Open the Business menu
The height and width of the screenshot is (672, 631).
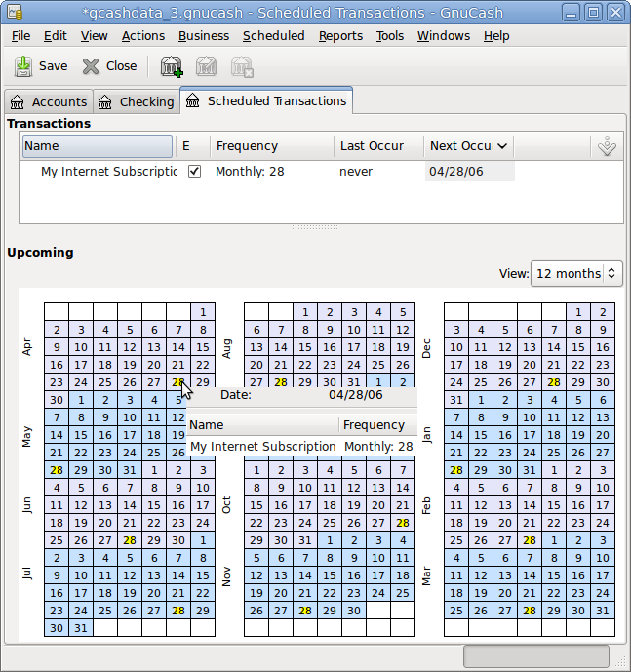[x=204, y=36]
